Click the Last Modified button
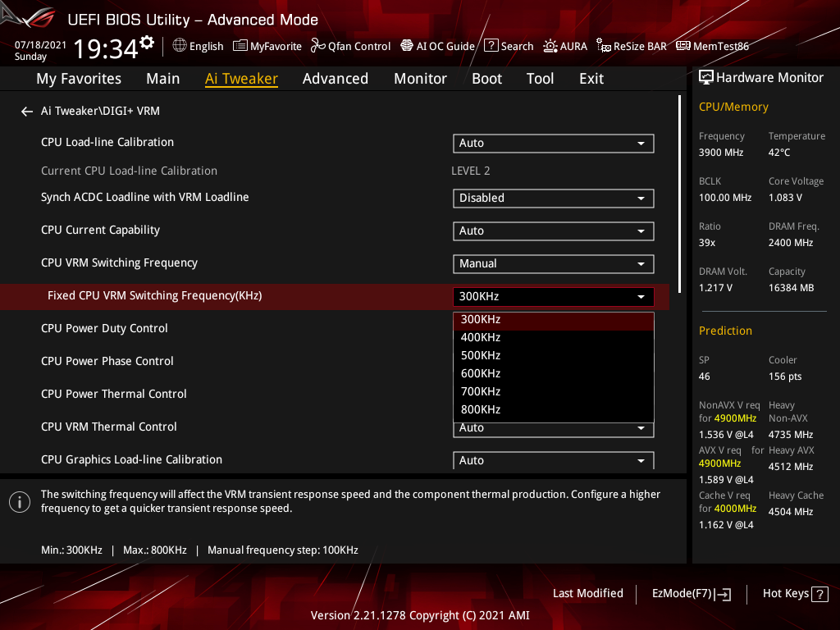840x630 pixels. coord(587,593)
